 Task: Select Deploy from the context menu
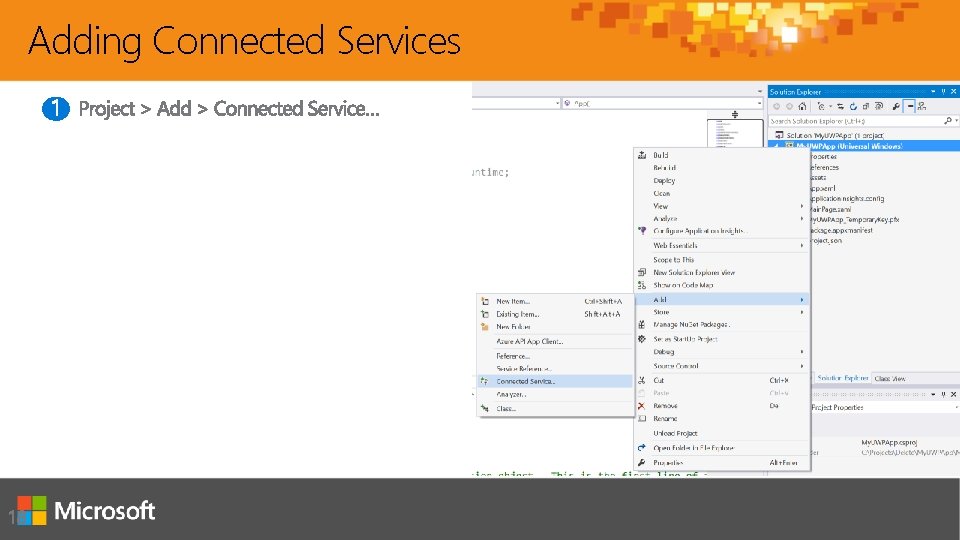(664, 181)
